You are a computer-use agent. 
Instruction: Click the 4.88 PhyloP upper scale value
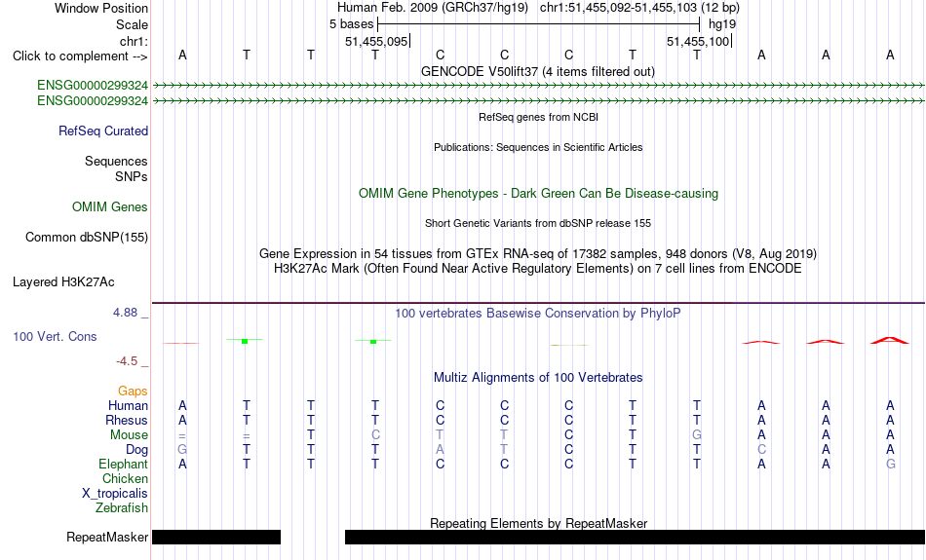pos(125,313)
